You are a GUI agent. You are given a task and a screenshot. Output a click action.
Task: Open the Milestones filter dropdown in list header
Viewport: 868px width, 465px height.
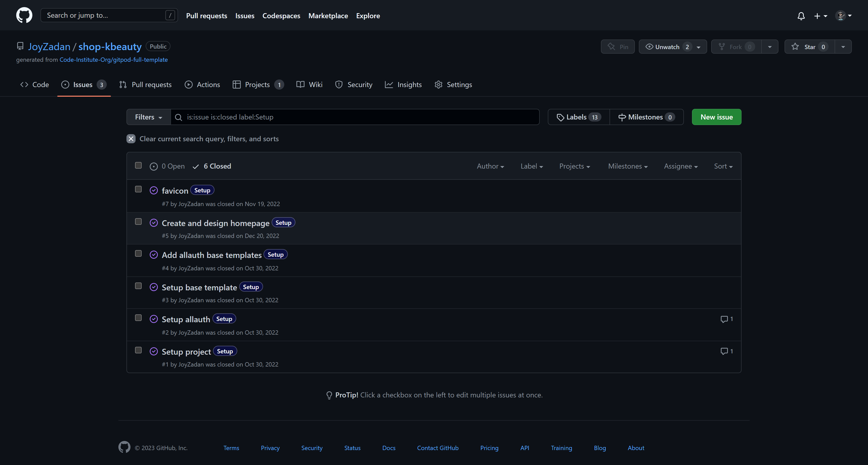[x=628, y=166]
